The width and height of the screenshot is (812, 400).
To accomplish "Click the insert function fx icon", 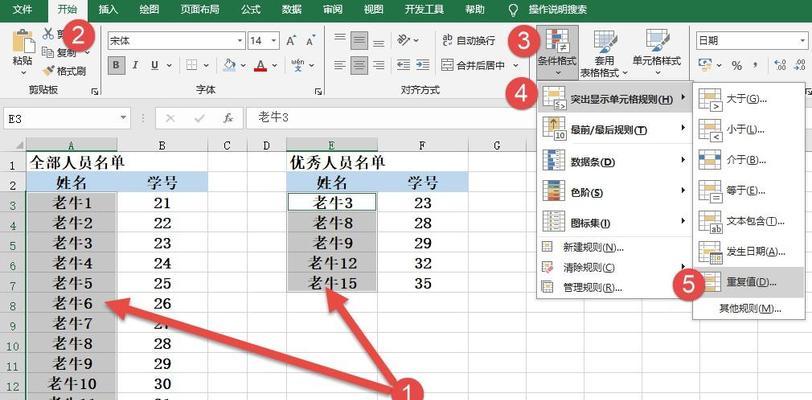I will click(x=228, y=118).
